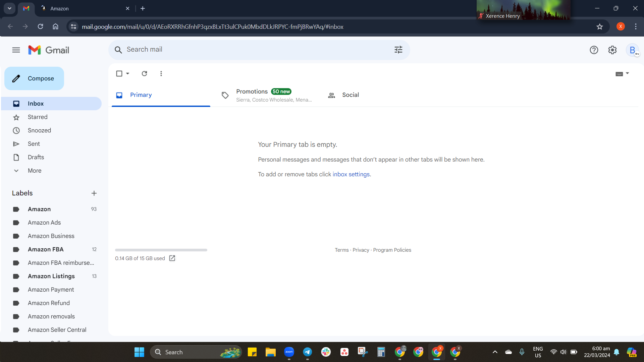Open the Snoozed folder

pyautogui.click(x=51, y=130)
